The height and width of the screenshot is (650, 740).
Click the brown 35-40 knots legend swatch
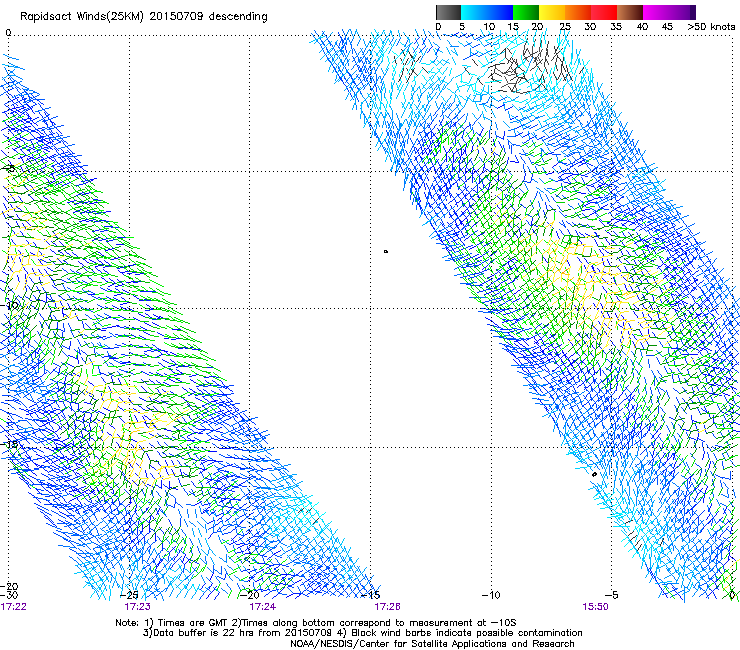click(630, 12)
